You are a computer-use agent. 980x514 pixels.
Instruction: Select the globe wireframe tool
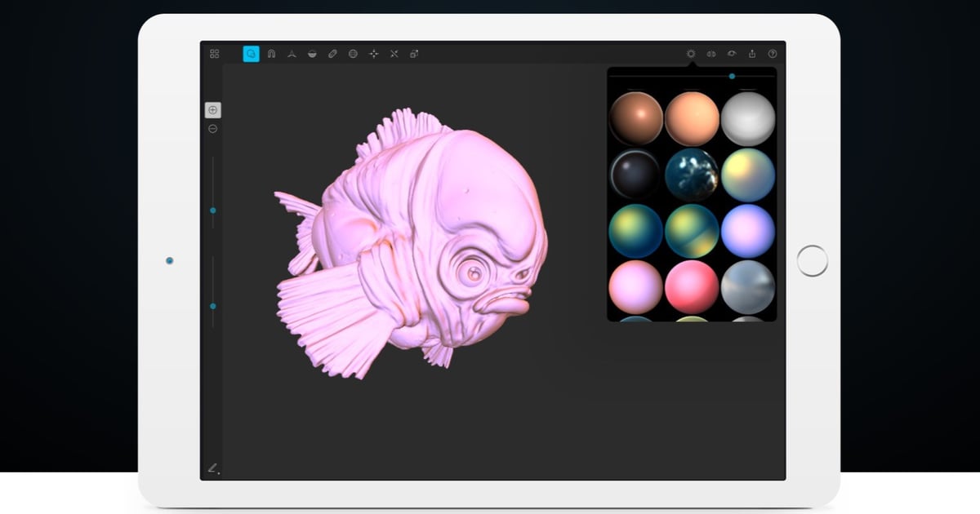tap(354, 53)
